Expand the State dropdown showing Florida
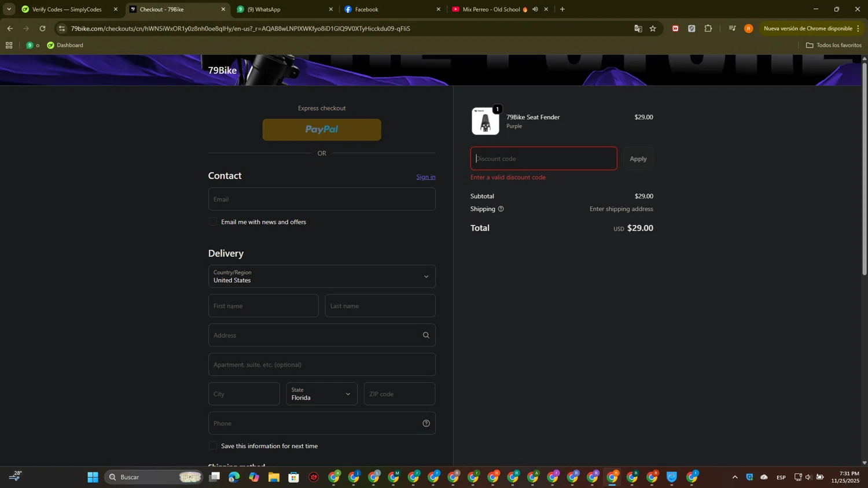Viewport: 868px width, 488px height. 322,394
